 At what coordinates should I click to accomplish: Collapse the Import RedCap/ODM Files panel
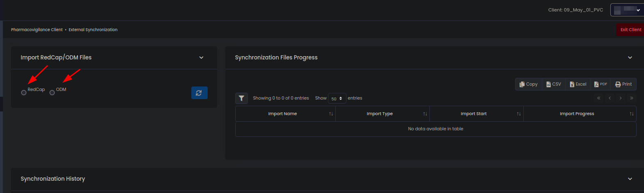coord(201,58)
